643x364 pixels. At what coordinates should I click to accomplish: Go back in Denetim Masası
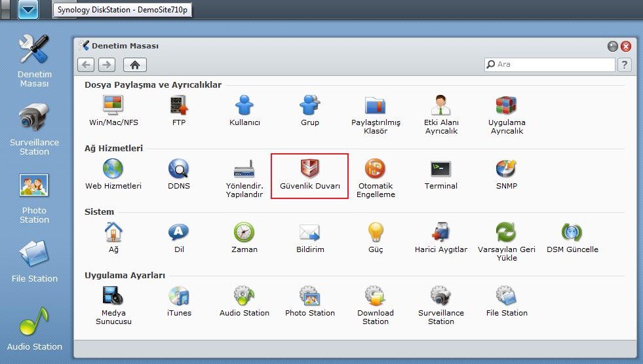click(x=86, y=65)
